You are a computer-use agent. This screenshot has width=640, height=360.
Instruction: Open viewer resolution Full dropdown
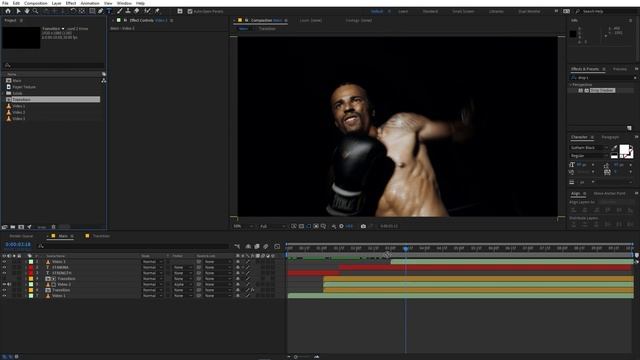click(x=272, y=226)
